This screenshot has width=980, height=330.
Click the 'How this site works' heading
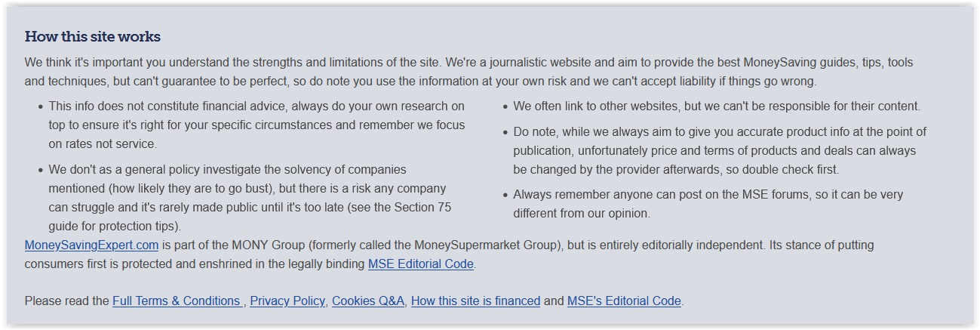93,36
